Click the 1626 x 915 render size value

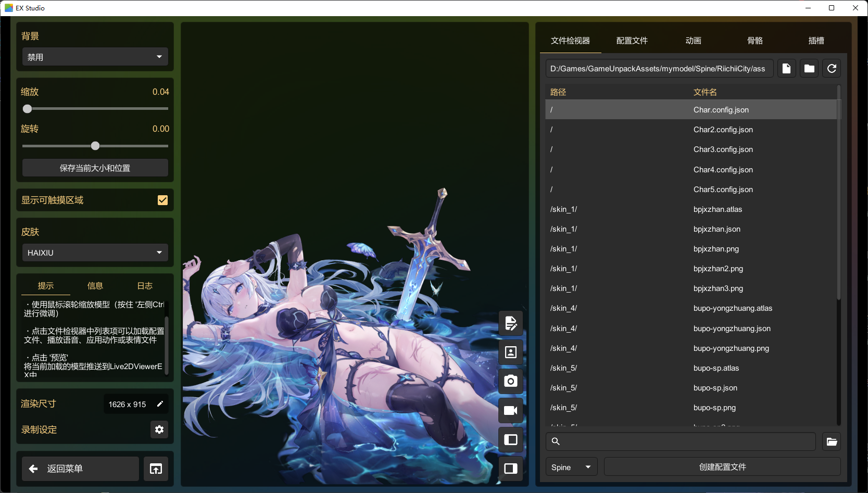click(127, 404)
